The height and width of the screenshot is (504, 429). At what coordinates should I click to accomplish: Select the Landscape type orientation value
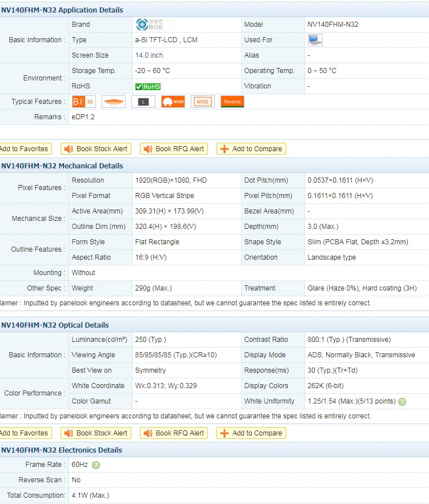pos(331,257)
